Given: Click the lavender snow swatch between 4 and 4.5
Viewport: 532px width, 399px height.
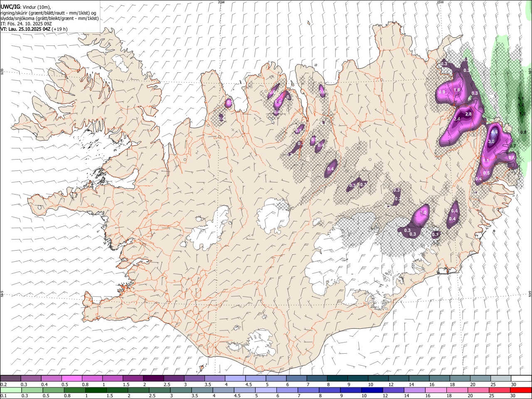Looking at the screenshot, I should point(235,378).
